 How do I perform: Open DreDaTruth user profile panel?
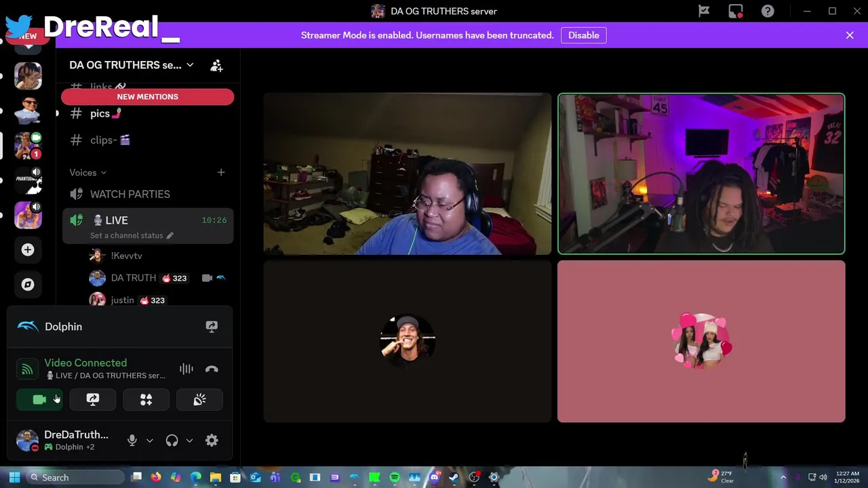pyautogui.click(x=64, y=441)
